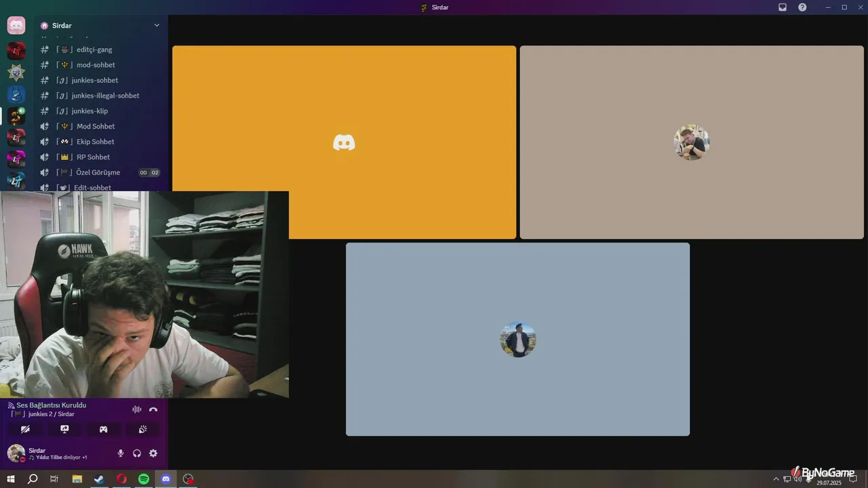Screen dimensions: 868x488
Task: Mute the microphone
Action: pos(121,453)
